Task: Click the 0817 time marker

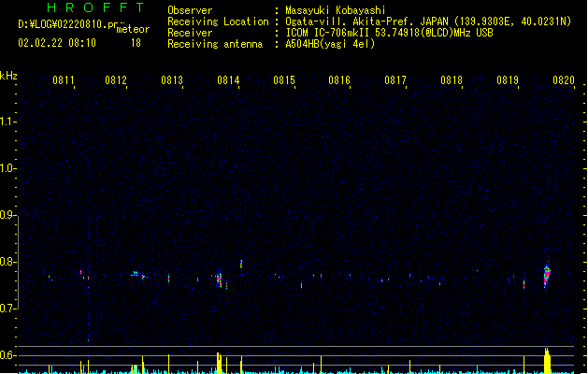Action: coord(395,80)
